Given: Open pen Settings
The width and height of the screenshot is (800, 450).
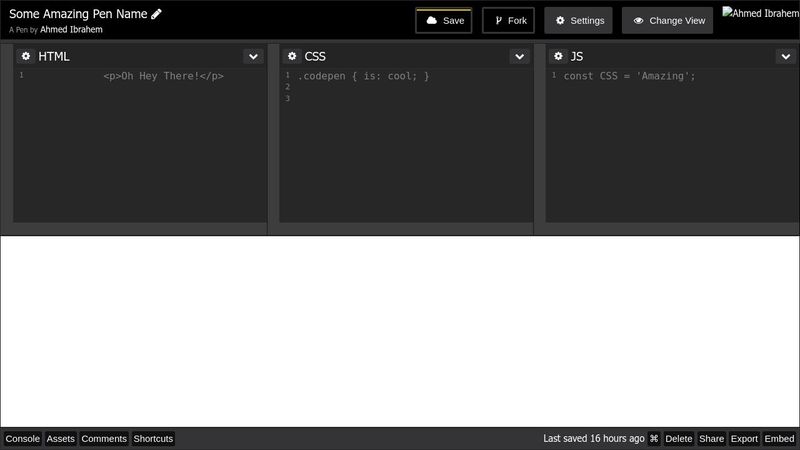Looking at the screenshot, I should pyautogui.click(x=578, y=20).
